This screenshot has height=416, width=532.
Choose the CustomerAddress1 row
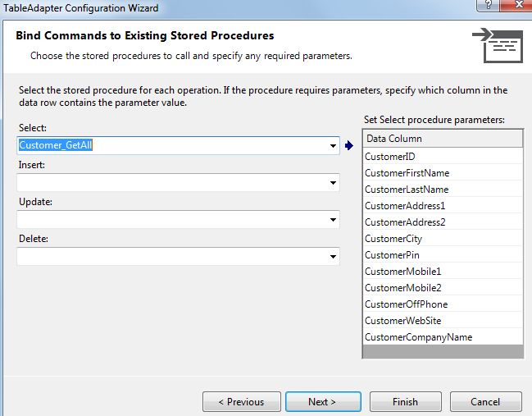click(443, 206)
